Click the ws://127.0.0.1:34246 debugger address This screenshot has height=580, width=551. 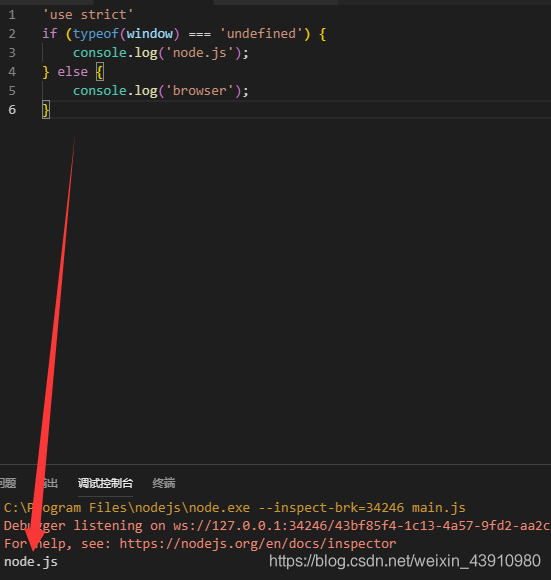click(254, 526)
